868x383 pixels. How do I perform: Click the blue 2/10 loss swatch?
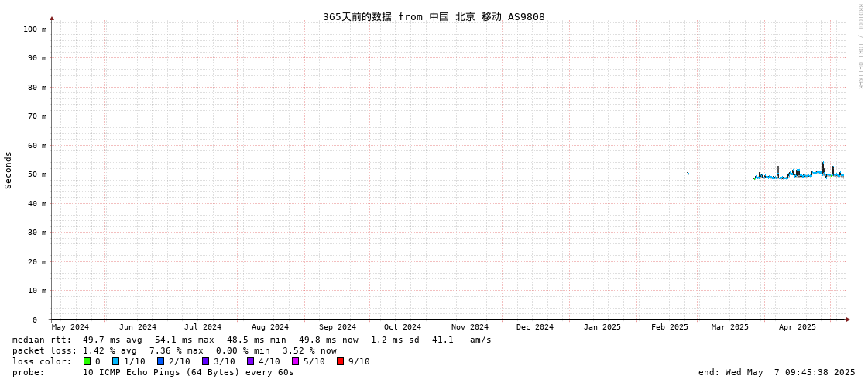[160, 361]
